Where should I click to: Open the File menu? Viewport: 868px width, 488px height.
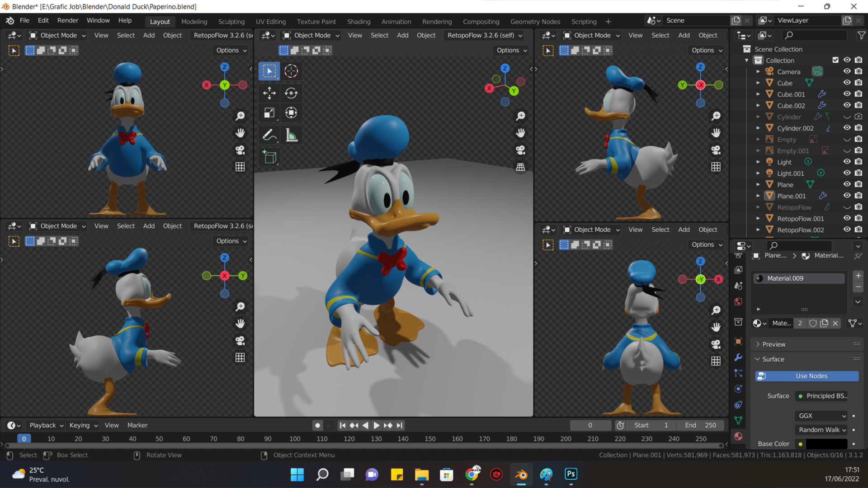click(24, 20)
